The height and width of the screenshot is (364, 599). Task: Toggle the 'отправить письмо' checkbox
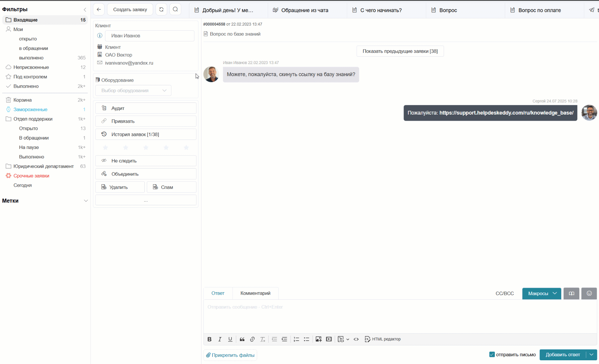pyautogui.click(x=492, y=355)
